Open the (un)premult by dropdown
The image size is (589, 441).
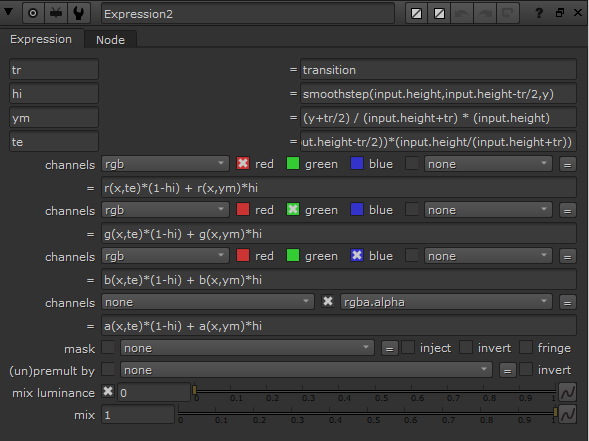306,370
